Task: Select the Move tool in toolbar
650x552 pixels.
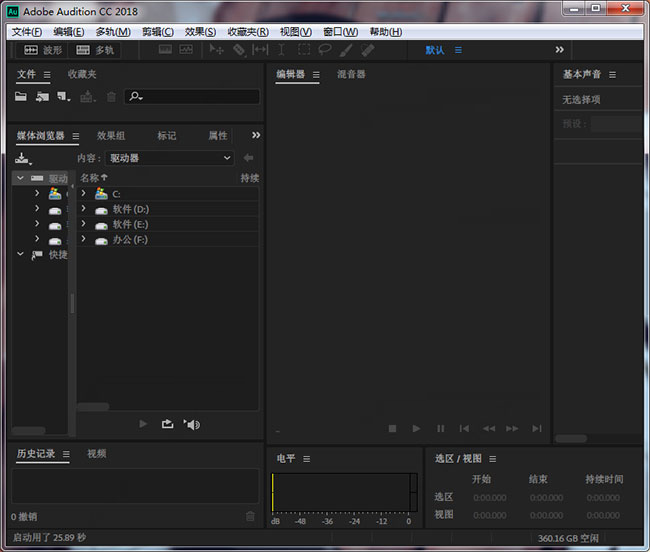Action: (216, 49)
